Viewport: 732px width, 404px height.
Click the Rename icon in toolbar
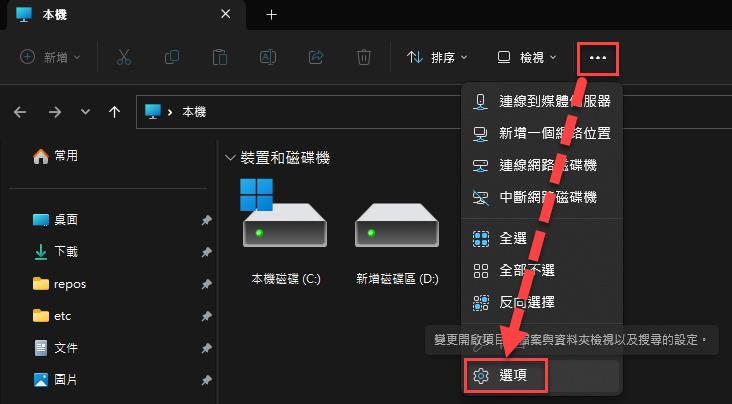(268, 57)
